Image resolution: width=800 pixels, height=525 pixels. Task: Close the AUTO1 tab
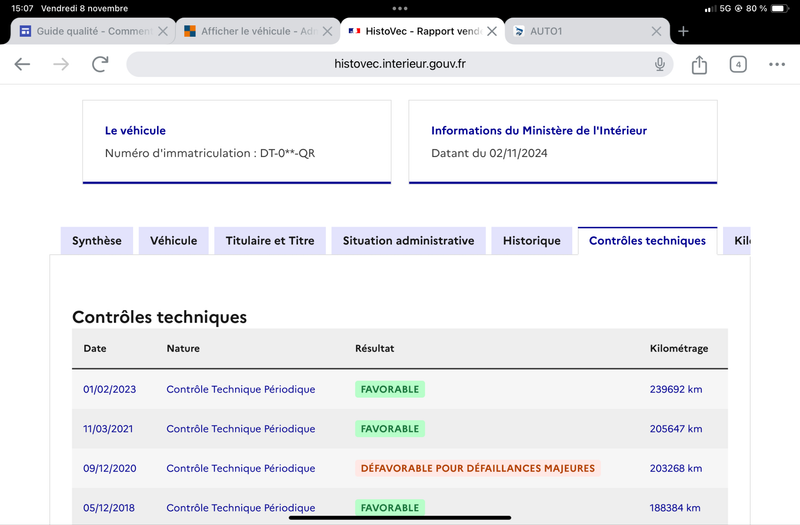pos(657,32)
